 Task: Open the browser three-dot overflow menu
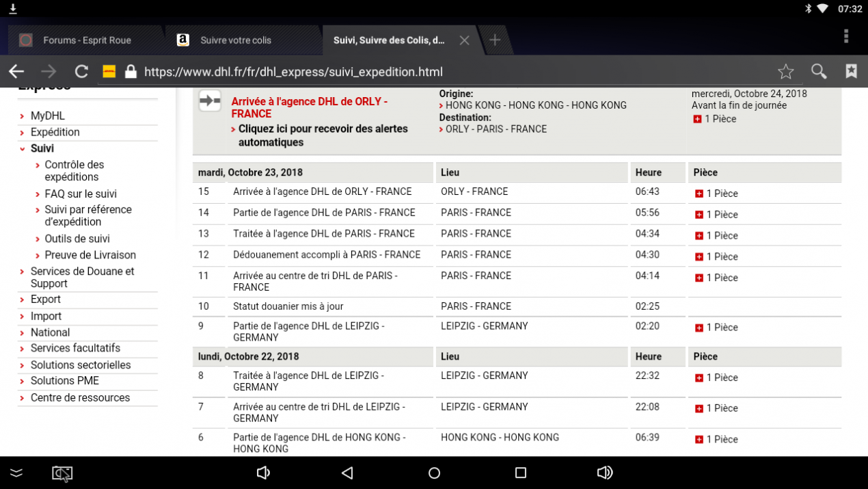click(846, 37)
